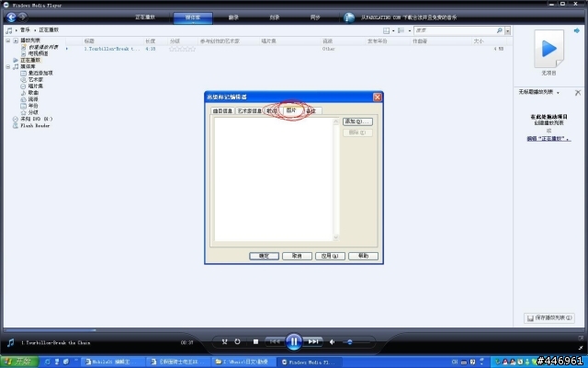Click the music note icon beside track title
Viewport: 588px width, 368px height.
pos(10,342)
